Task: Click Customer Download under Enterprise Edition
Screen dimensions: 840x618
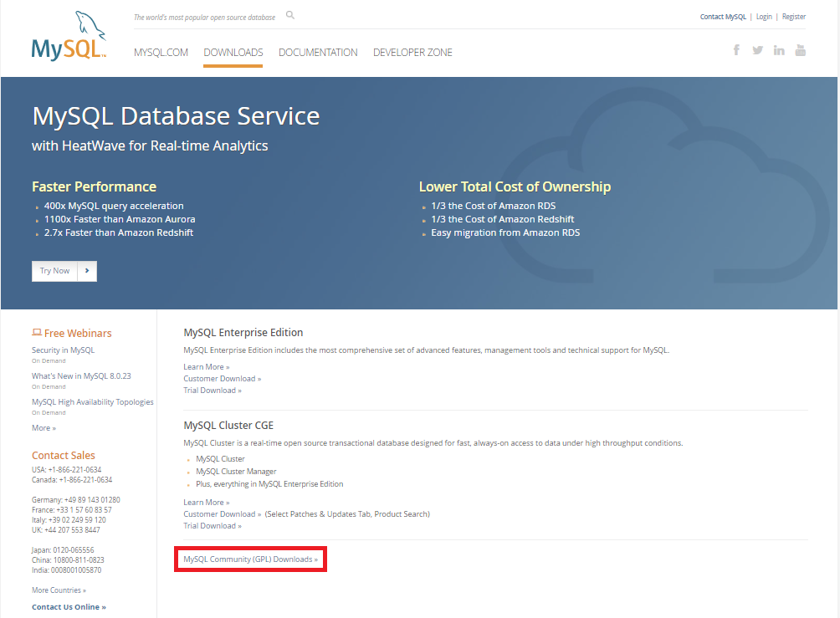Action: tap(223, 379)
